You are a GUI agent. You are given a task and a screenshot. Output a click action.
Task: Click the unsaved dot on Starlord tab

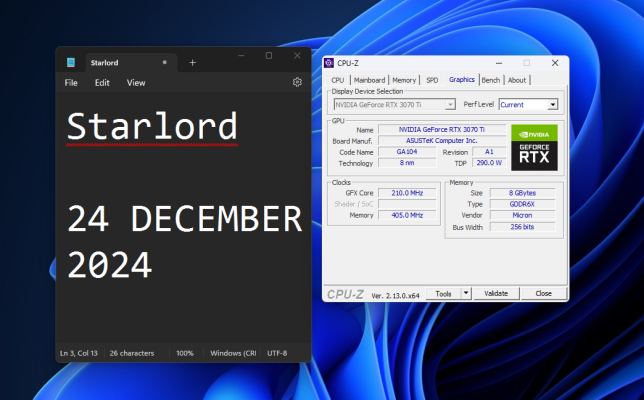pos(165,62)
